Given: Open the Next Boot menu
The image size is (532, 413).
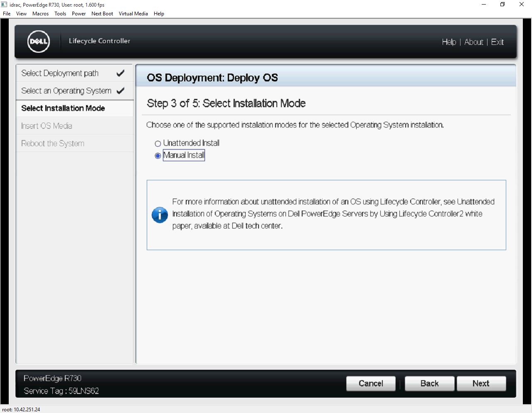Looking at the screenshot, I should [102, 14].
